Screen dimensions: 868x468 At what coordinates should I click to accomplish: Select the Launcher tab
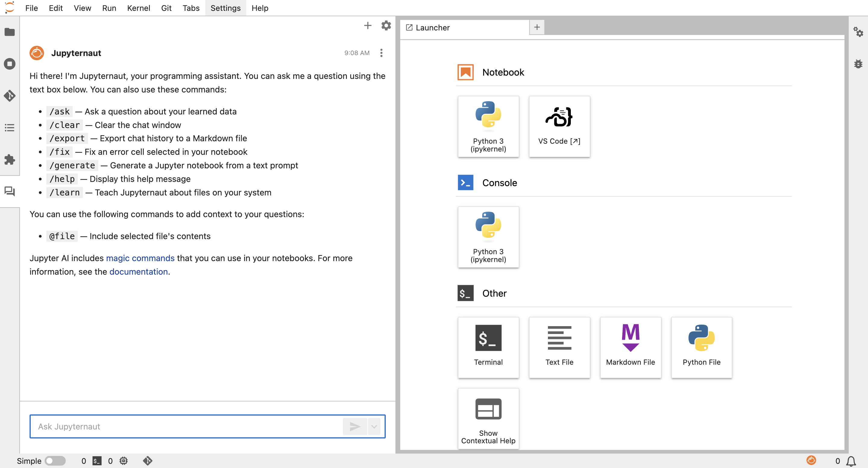point(465,28)
